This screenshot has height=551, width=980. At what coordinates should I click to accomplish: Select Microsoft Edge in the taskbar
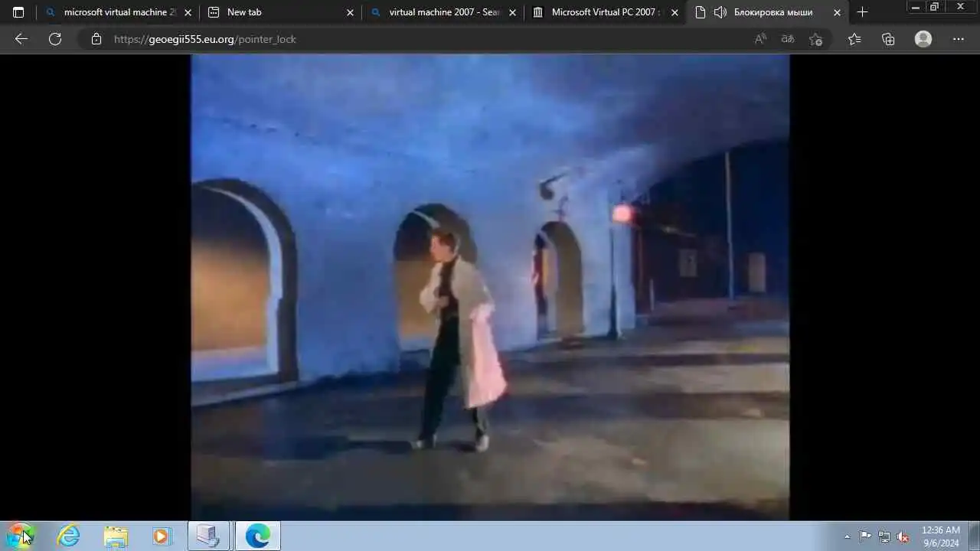(257, 536)
